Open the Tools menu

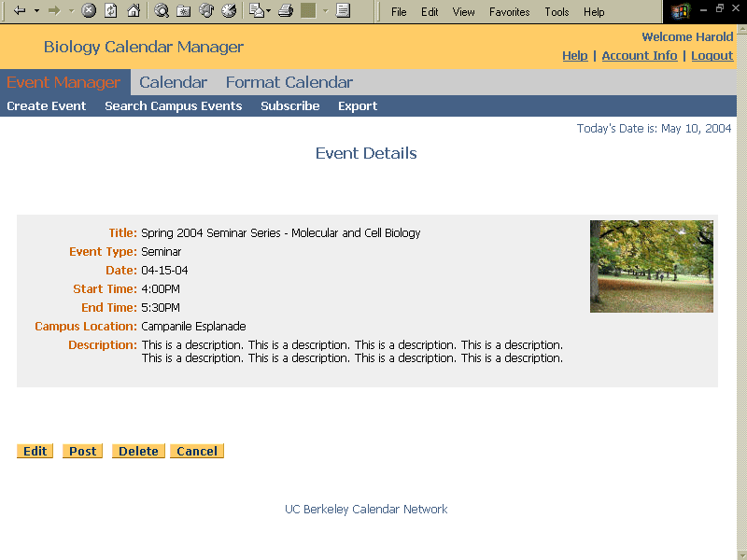[x=557, y=12]
